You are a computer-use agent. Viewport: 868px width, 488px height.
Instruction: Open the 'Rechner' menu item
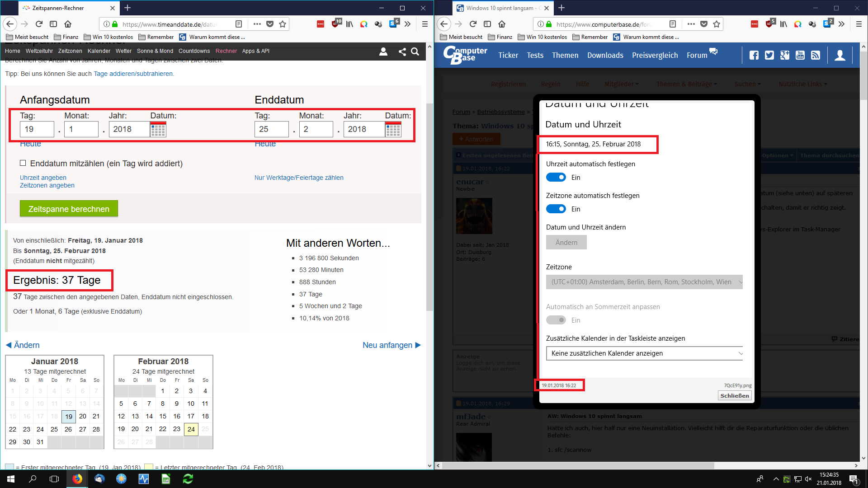[226, 51]
